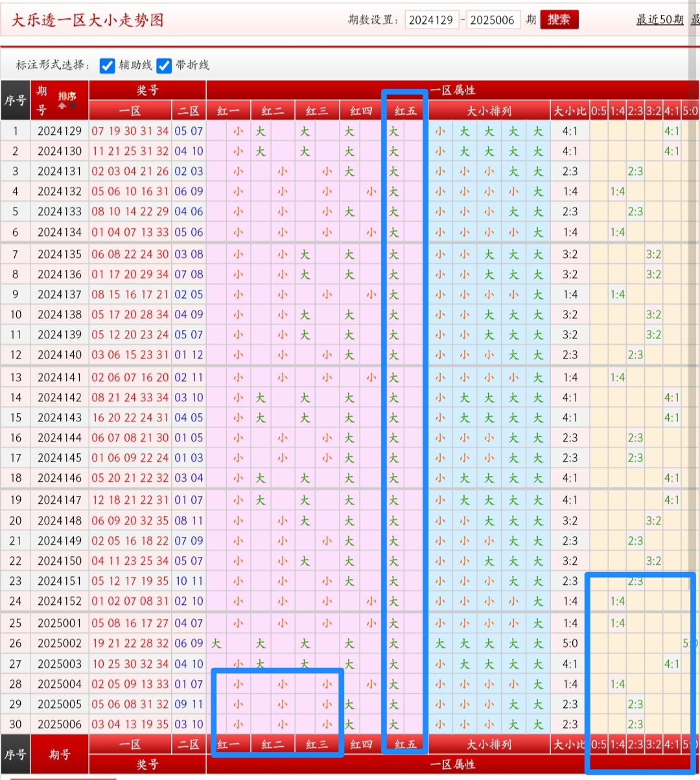Viewport: 700px width, 780px height.
Task: Click the 一区属性 header at the top
Action: pos(452,90)
